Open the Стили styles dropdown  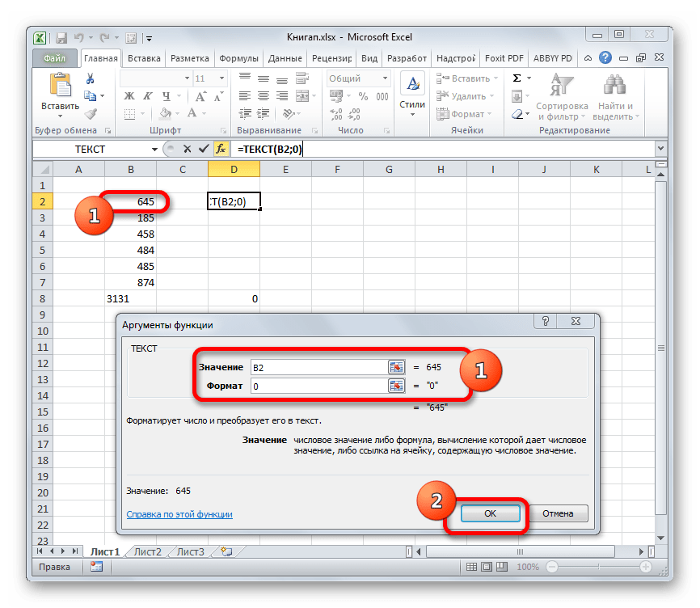412,96
